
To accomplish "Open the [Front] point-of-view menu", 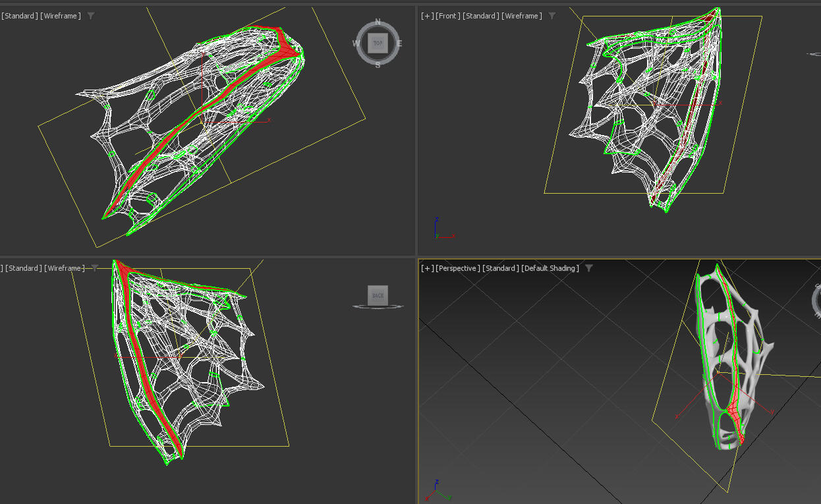I will click(448, 16).
